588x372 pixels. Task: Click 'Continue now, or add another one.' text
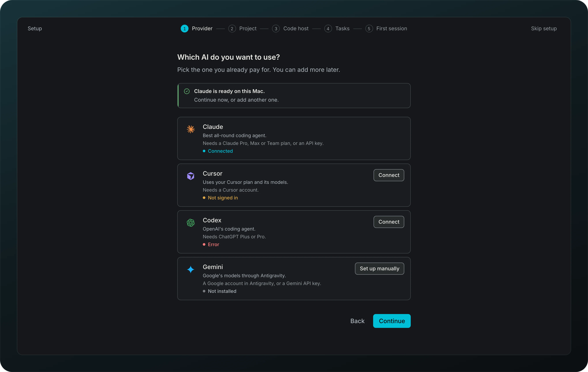tap(236, 100)
